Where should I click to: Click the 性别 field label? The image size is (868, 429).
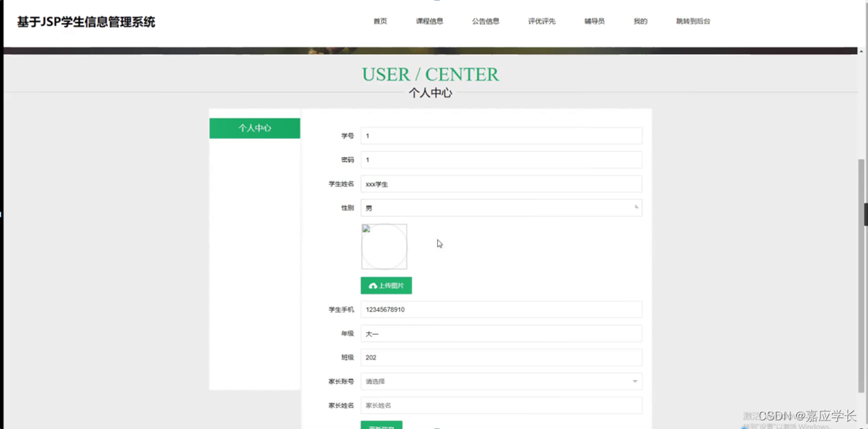coord(347,208)
